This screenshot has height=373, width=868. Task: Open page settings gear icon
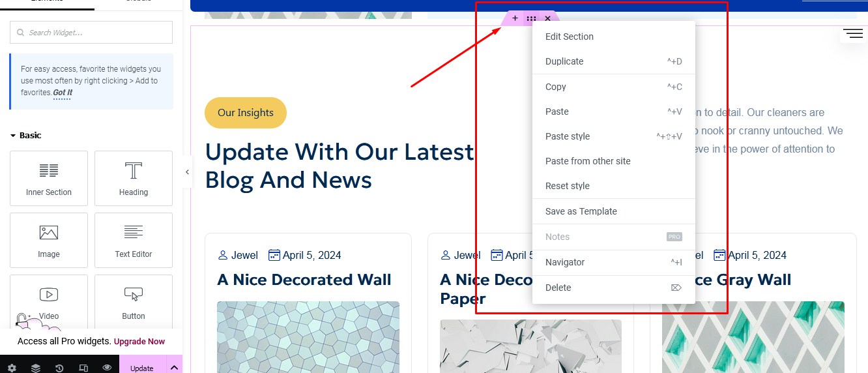pos(12,368)
